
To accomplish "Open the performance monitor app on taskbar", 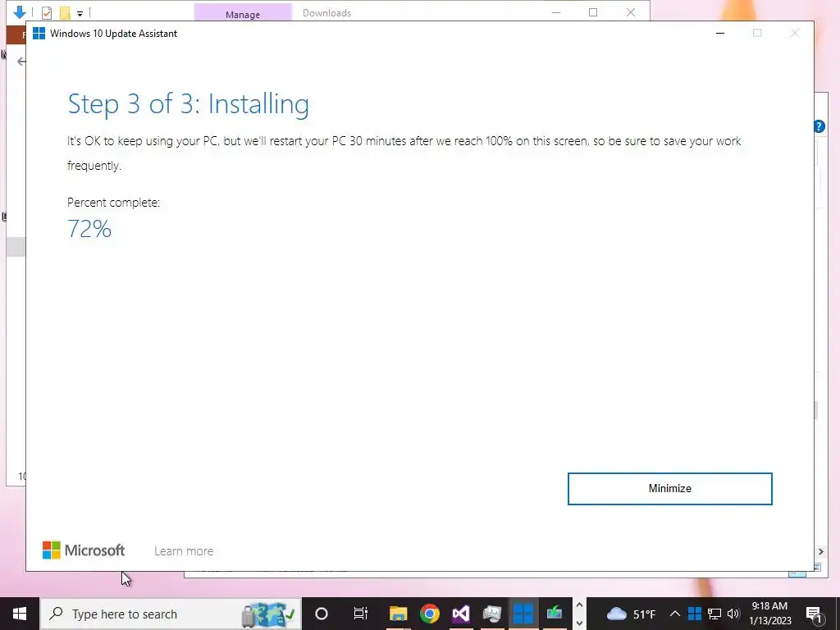I will (492, 614).
